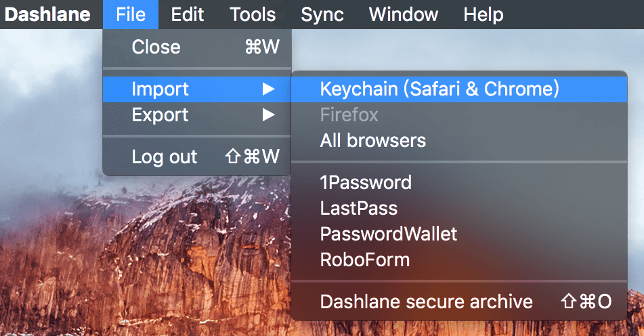Expand the Export submenu arrow
The image size is (644, 336).
(268, 114)
